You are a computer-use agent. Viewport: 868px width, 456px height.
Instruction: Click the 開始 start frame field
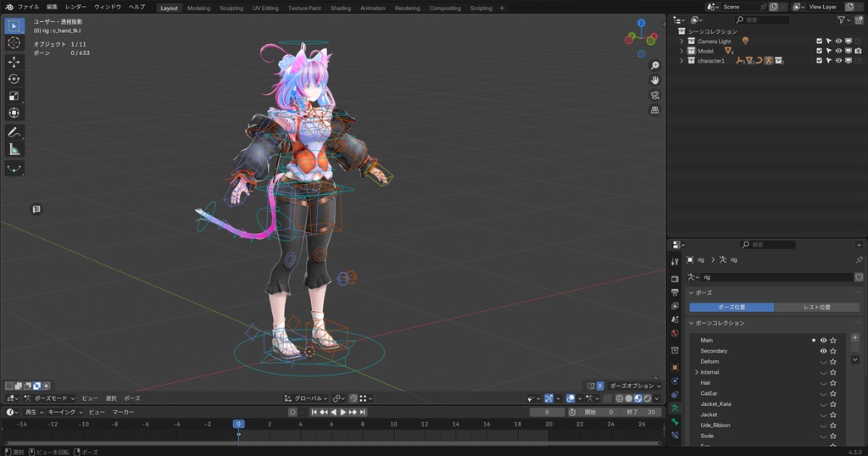600,412
